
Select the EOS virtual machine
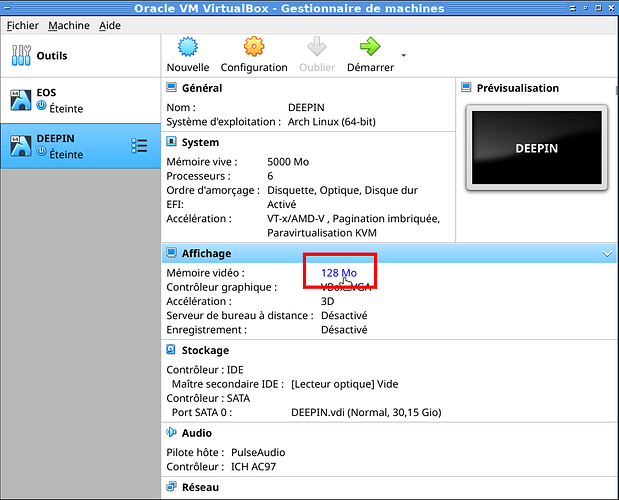coord(81,100)
